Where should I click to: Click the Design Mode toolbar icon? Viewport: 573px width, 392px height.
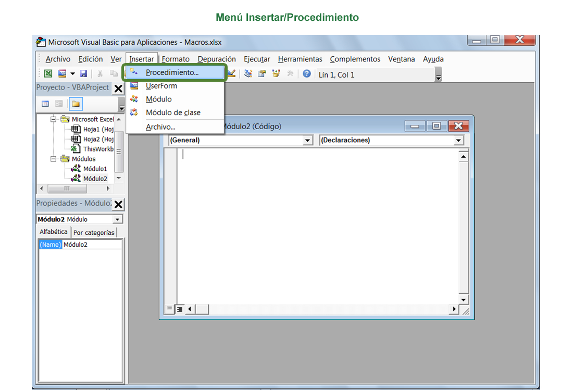231,73
